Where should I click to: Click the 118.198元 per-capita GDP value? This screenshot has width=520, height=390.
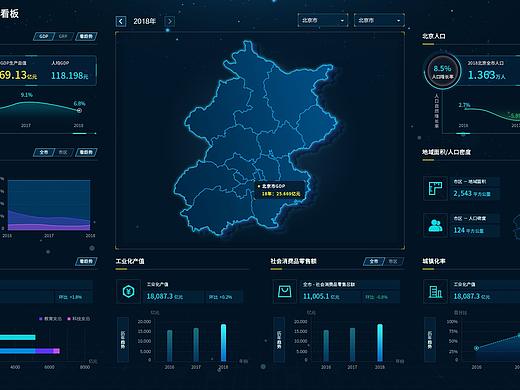[69, 76]
